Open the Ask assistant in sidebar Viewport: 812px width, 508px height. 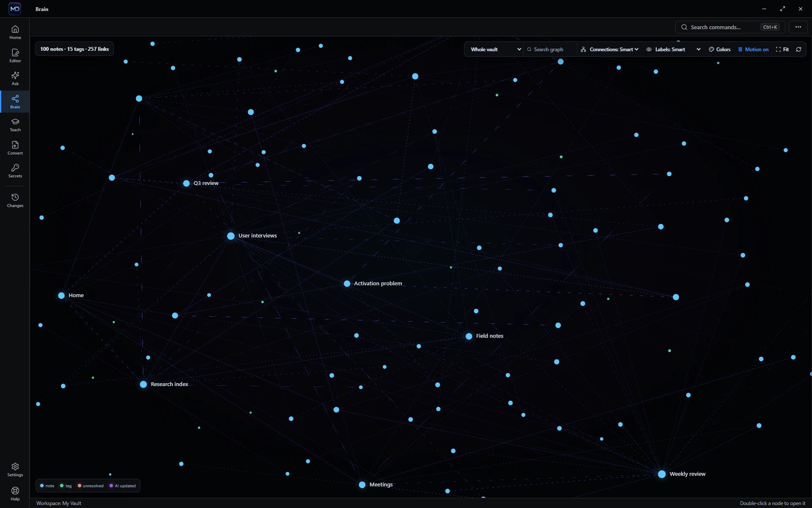[x=15, y=78]
